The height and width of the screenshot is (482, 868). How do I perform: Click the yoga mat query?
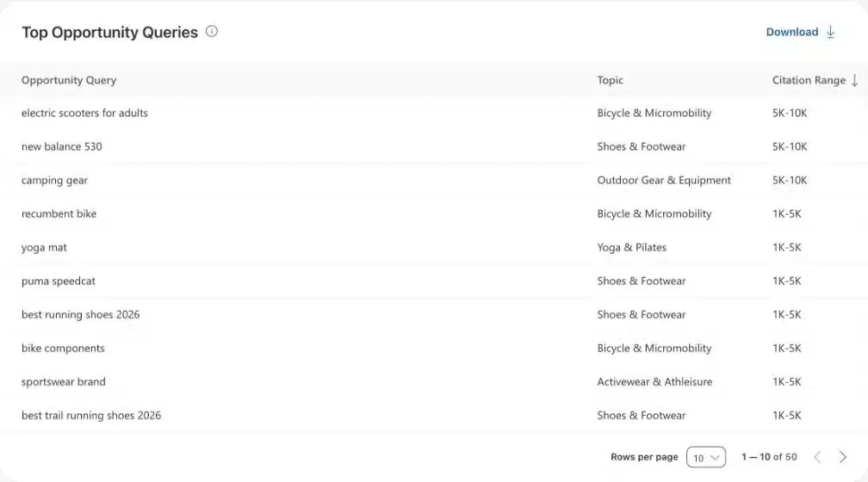click(x=44, y=247)
